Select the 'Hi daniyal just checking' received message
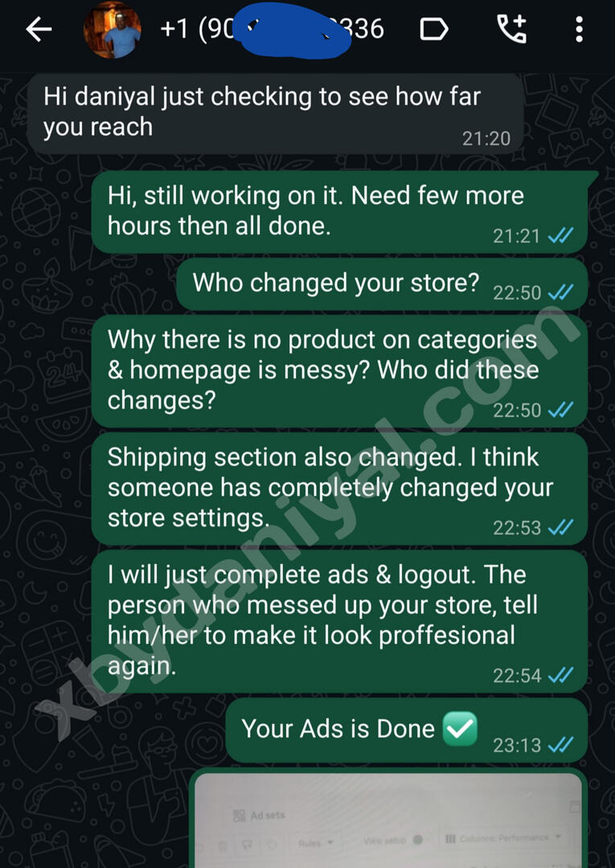Viewport: 615px width, 868px height. coord(276,113)
